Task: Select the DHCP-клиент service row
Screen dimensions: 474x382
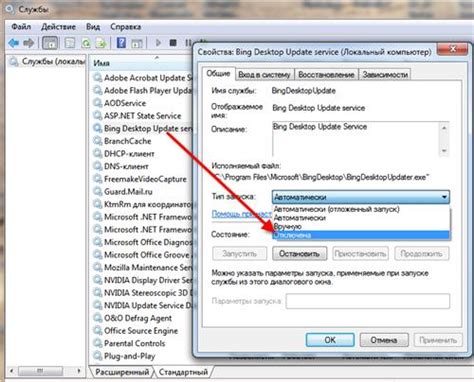Action: [124, 154]
